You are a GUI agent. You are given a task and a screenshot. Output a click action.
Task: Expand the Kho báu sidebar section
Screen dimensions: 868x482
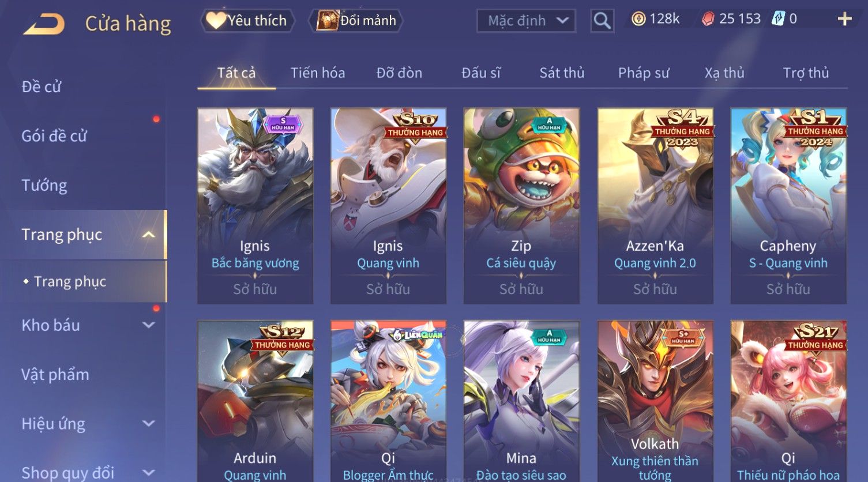click(x=149, y=325)
